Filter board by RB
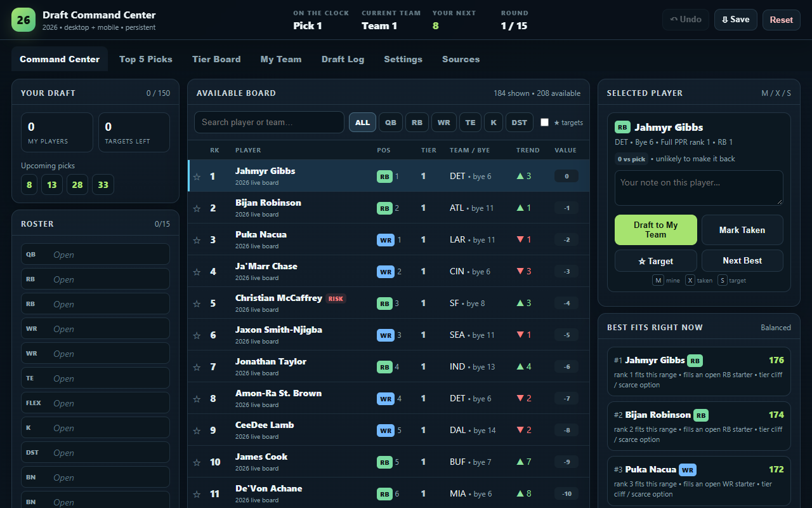 click(x=417, y=123)
